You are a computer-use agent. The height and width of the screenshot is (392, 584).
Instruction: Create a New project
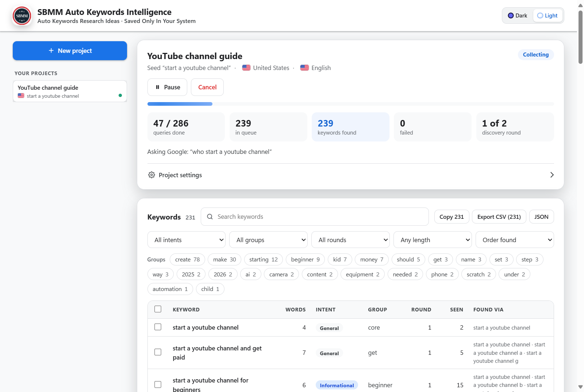pos(70,51)
